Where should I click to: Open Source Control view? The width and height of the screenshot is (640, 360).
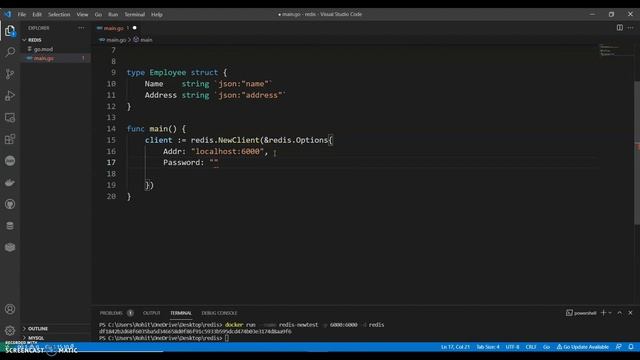pos(10,73)
